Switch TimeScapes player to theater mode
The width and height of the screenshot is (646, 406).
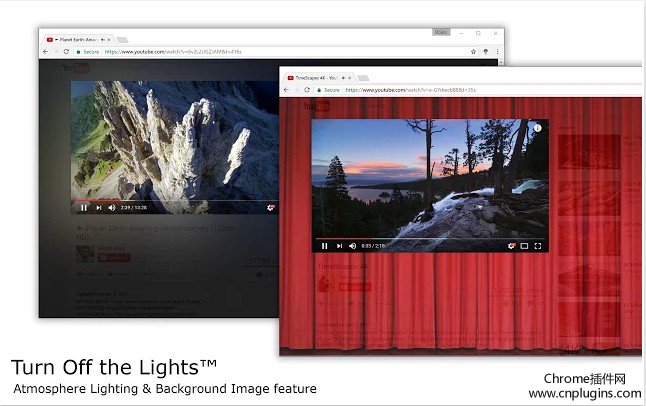tap(524, 246)
